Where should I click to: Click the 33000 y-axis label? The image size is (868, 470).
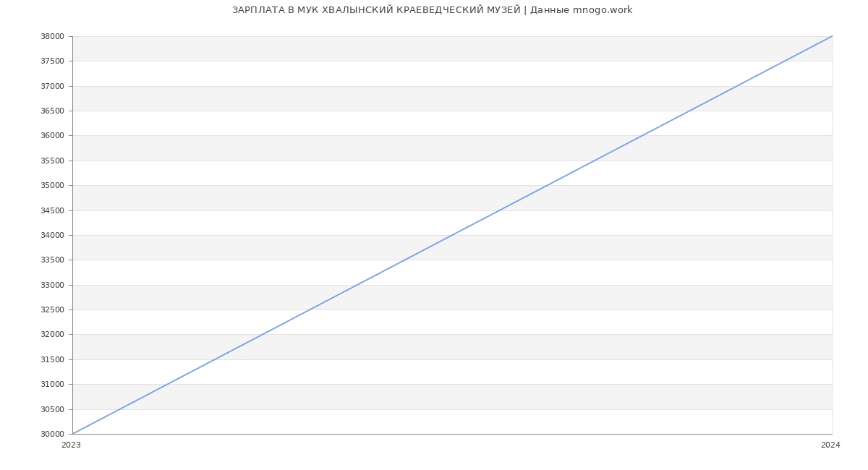point(52,285)
